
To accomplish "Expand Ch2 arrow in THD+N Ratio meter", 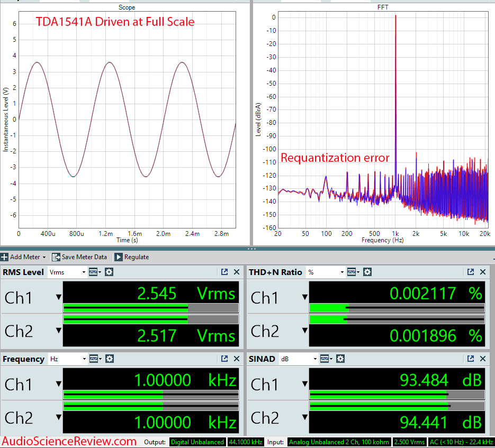I will [x=304, y=331].
